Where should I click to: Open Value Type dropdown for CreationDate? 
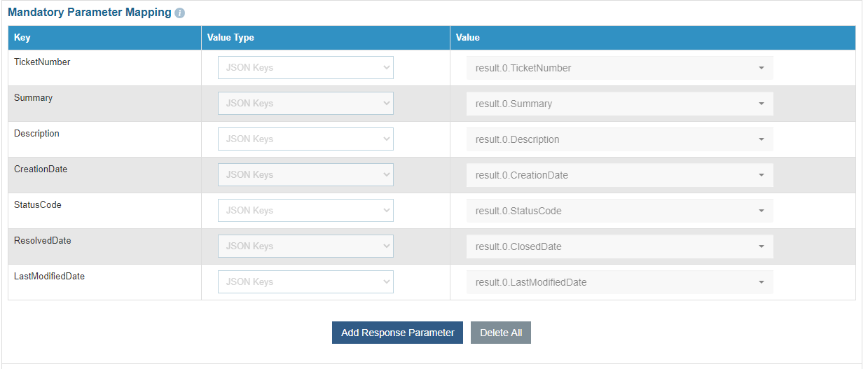click(x=305, y=175)
